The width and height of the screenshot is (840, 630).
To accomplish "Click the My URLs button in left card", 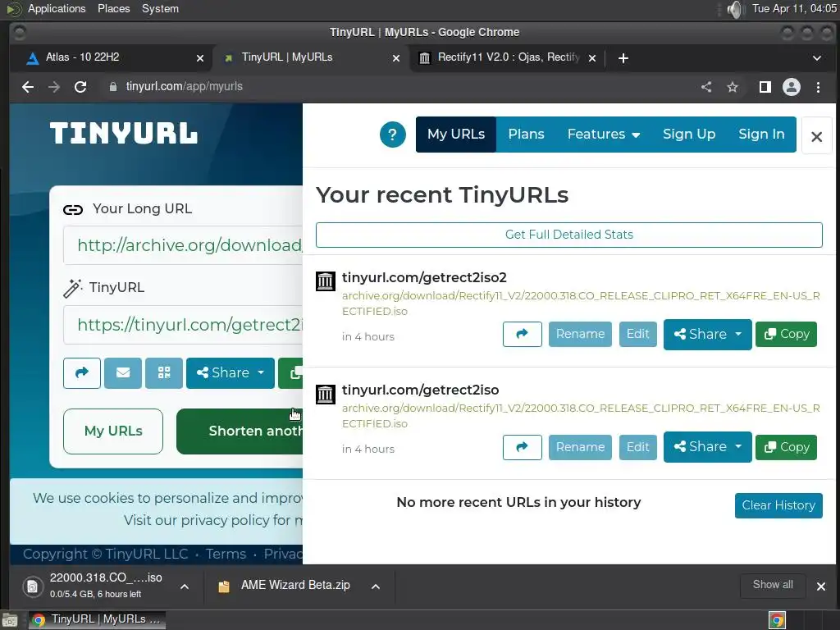I will click(x=113, y=431).
